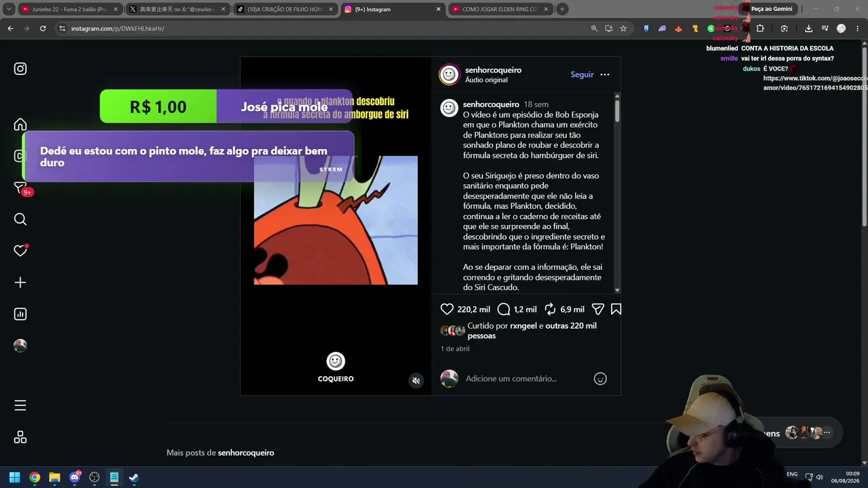The width and height of the screenshot is (868, 488).
Task: Open OBS Studio from taskbar
Action: [x=94, y=477]
